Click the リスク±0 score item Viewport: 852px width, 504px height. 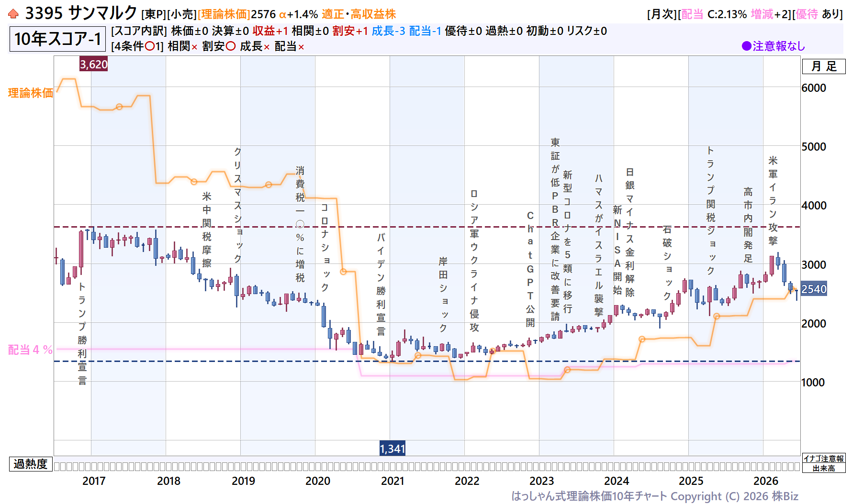click(587, 31)
